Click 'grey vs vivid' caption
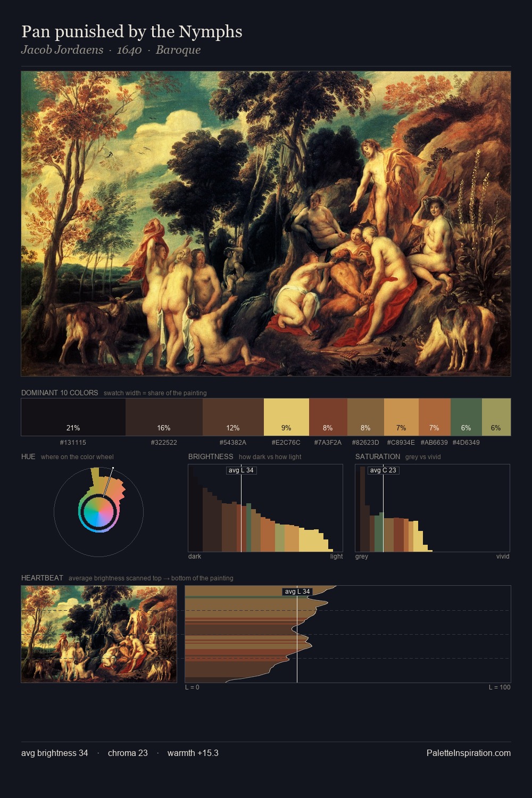The width and height of the screenshot is (532, 798). point(423,457)
